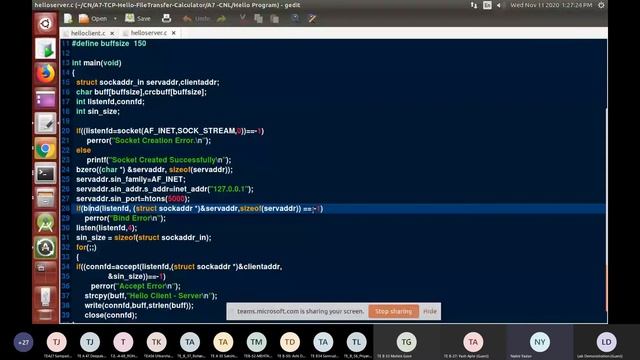
Task: Open Google Chrome from the dock
Action: (x=45, y=149)
